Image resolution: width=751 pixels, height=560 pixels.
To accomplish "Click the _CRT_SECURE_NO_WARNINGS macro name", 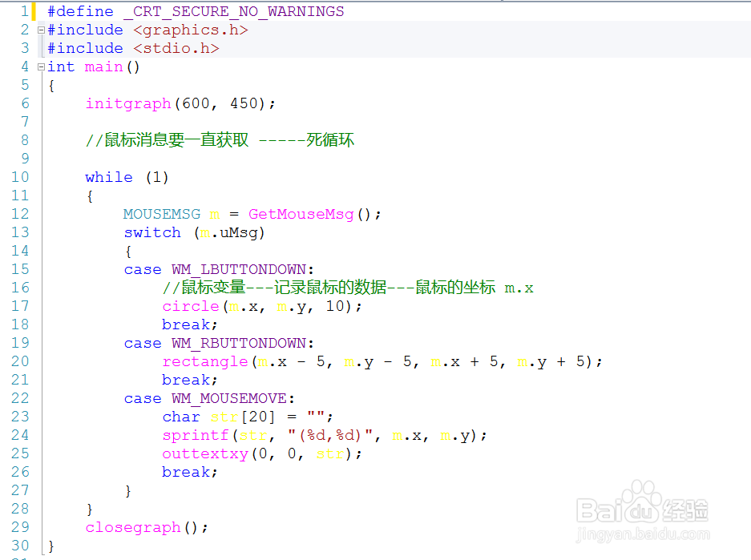I will pyautogui.click(x=234, y=11).
